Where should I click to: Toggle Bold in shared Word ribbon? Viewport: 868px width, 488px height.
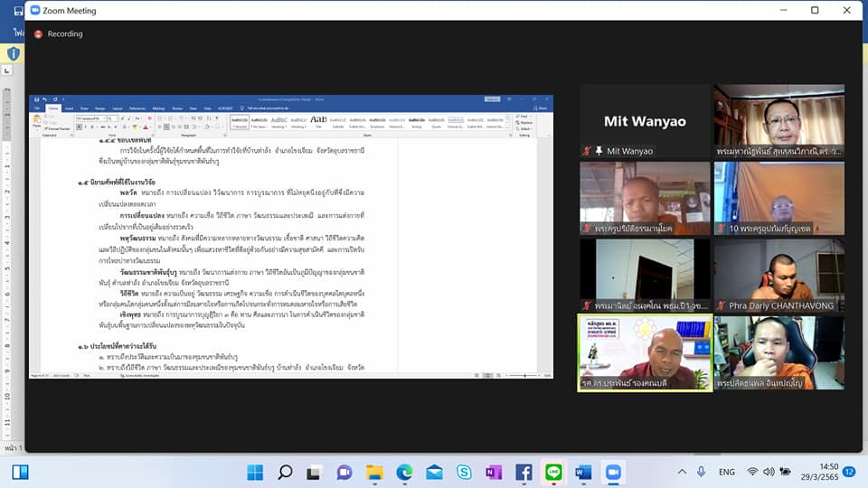tap(80, 127)
